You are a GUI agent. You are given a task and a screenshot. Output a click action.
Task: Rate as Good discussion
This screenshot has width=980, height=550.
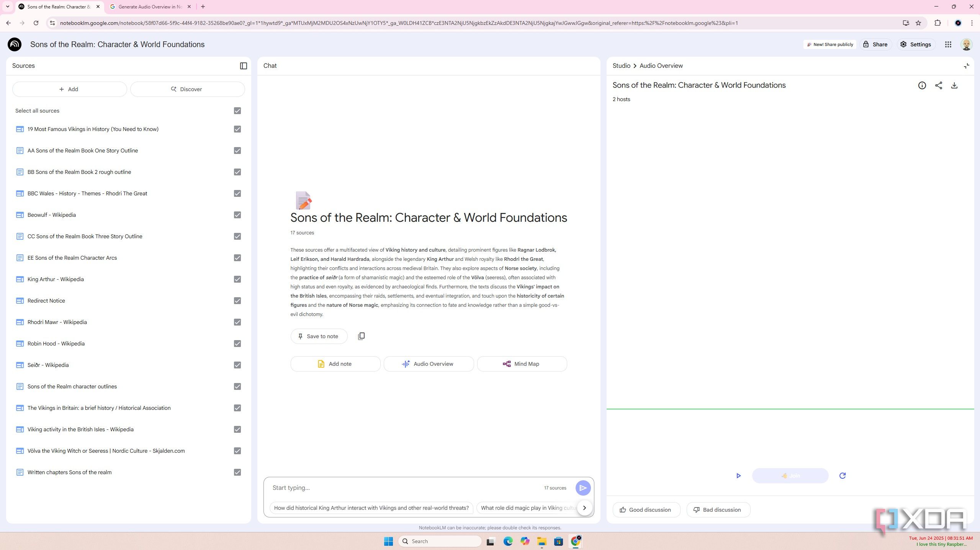tap(646, 510)
